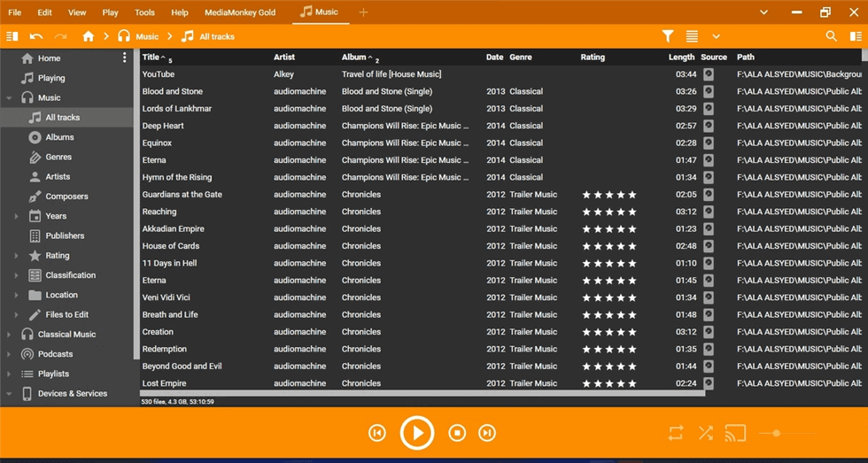Sort tracks by the Artist column header
This screenshot has width=868, height=463.
point(284,57)
